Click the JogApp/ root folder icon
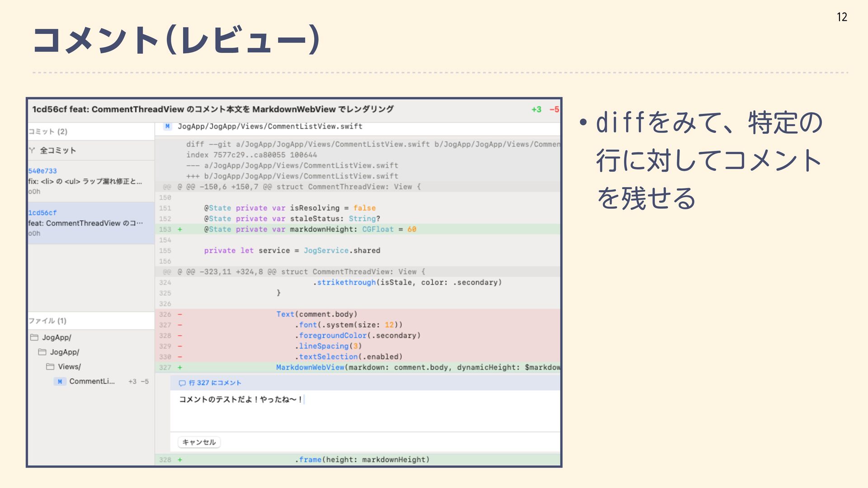 (34, 338)
